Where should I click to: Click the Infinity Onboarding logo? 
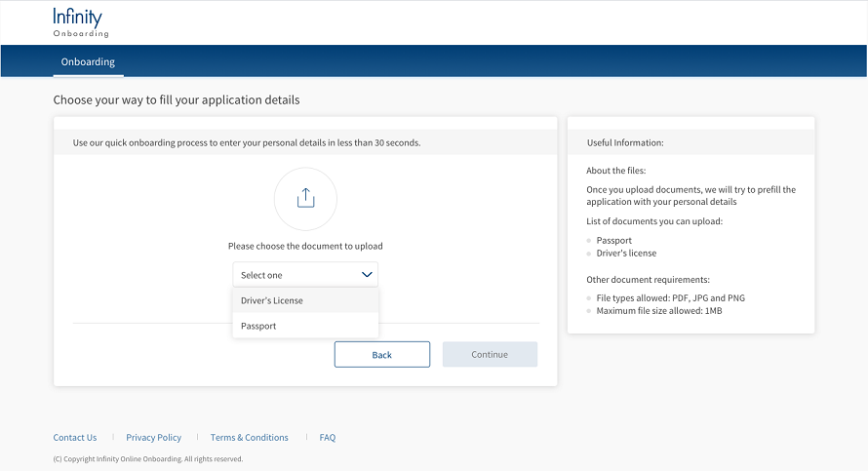tap(81, 21)
